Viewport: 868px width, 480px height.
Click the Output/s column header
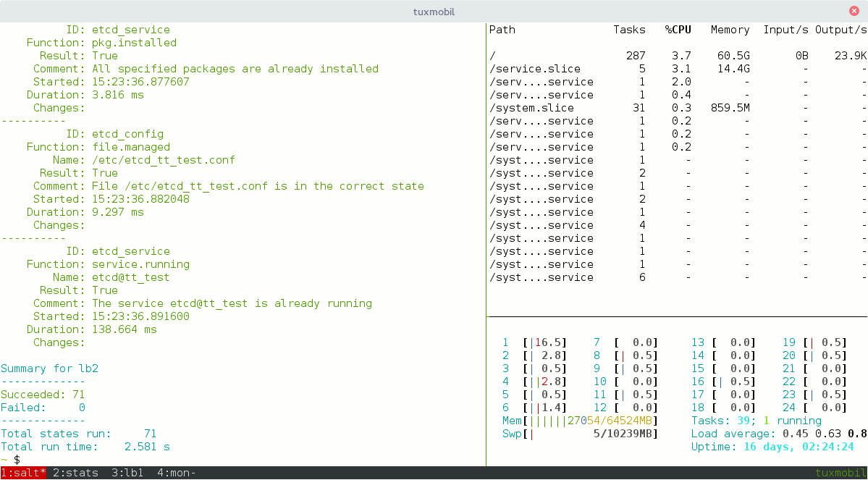coord(840,30)
